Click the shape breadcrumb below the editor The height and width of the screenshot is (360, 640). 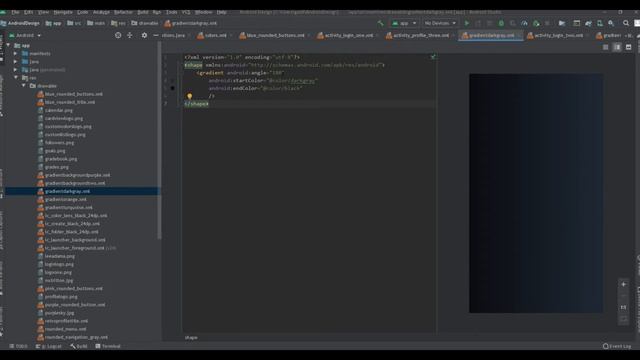tap(191, 338)
